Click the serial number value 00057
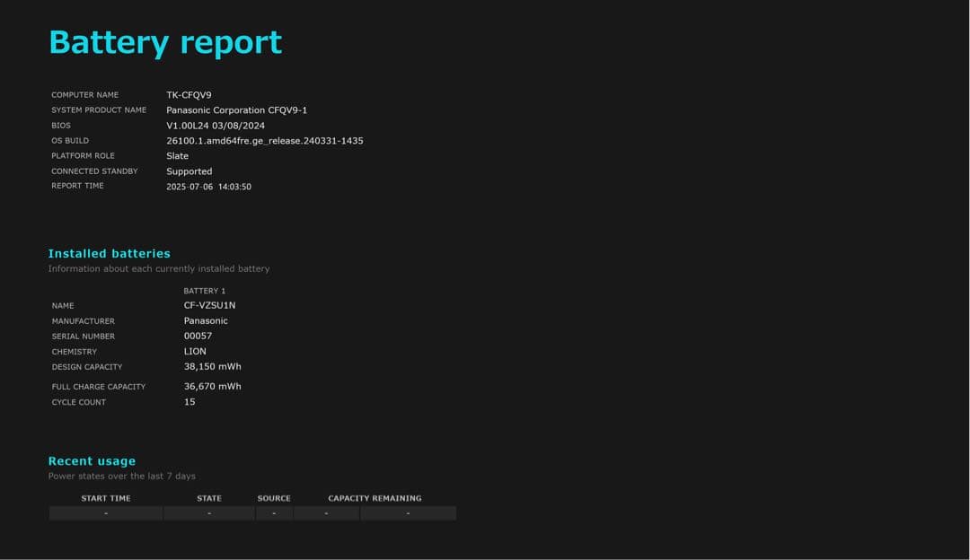The width and height of the screenshot is (970, 560). click(198, 337)
